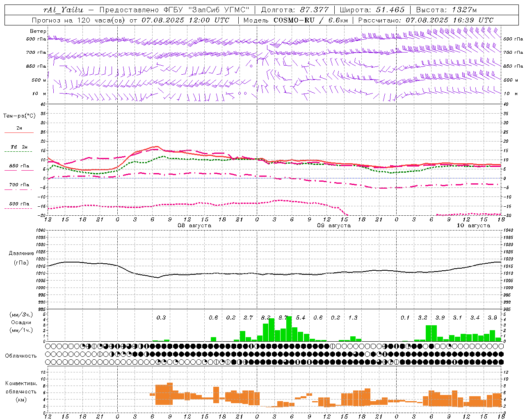Click the 3-hour precipitation value 3.2
Image resolution: width=525 pixels, height=420 pixels.
click(422, 317)
